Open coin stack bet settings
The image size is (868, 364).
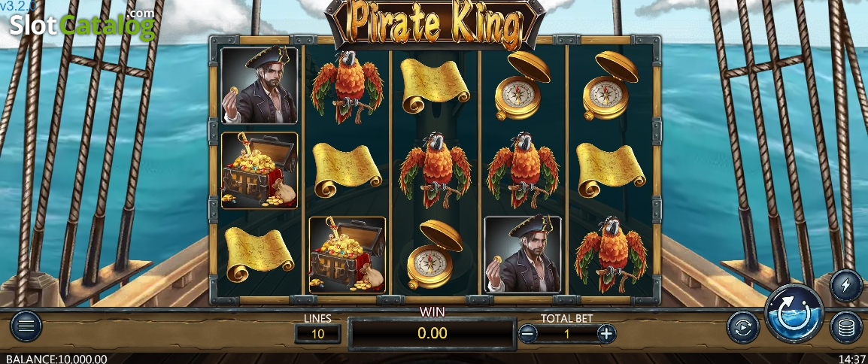(846, 327)
